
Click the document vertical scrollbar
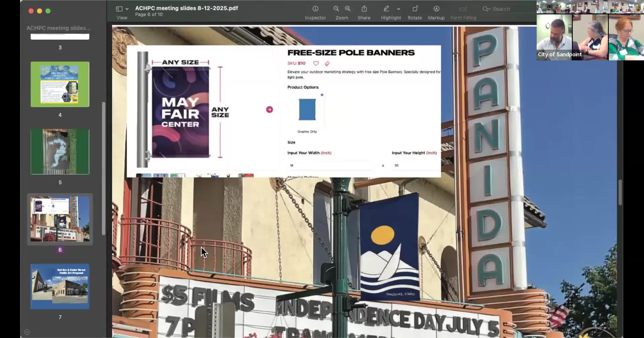[x=620, y=192]
